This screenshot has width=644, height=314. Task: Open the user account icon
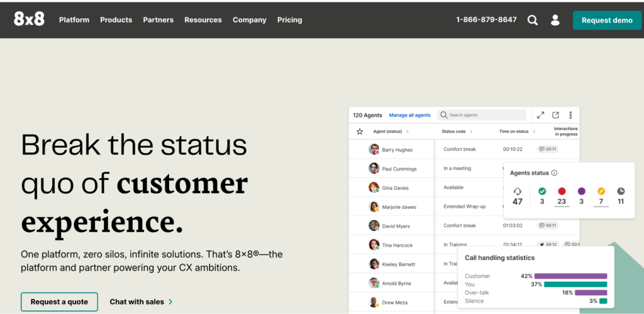(x=555, y=20)
